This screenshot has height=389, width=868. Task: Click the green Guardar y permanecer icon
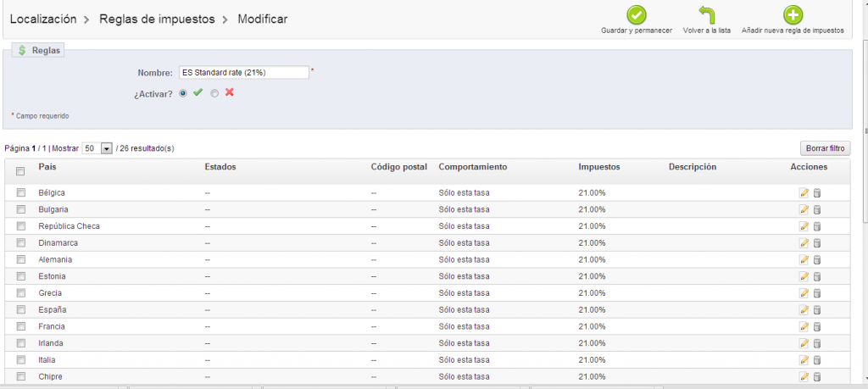(636, 15)
